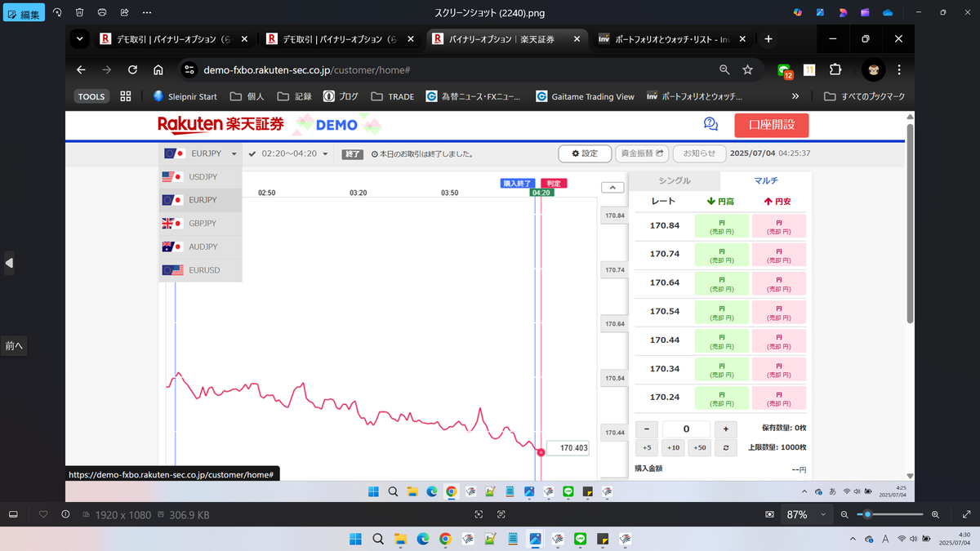980x551 pixels.
Task: Open すべてのブックマーク folder
Action: 865,96
